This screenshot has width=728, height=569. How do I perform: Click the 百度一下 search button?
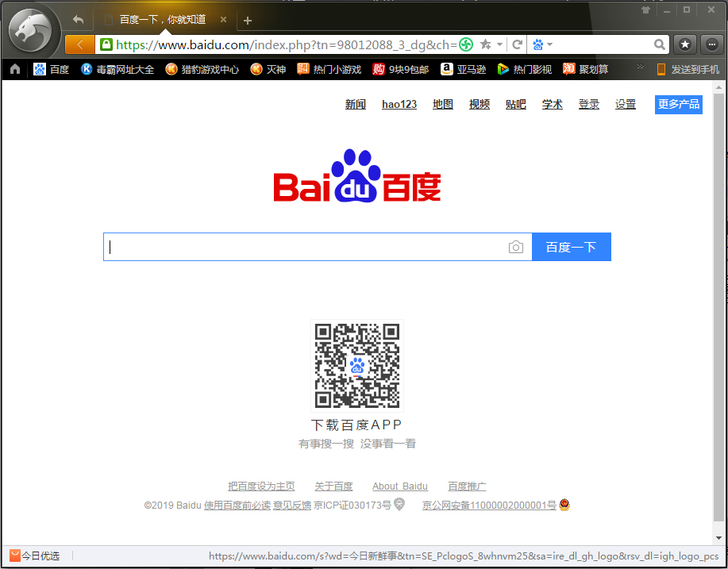point(571,247)
